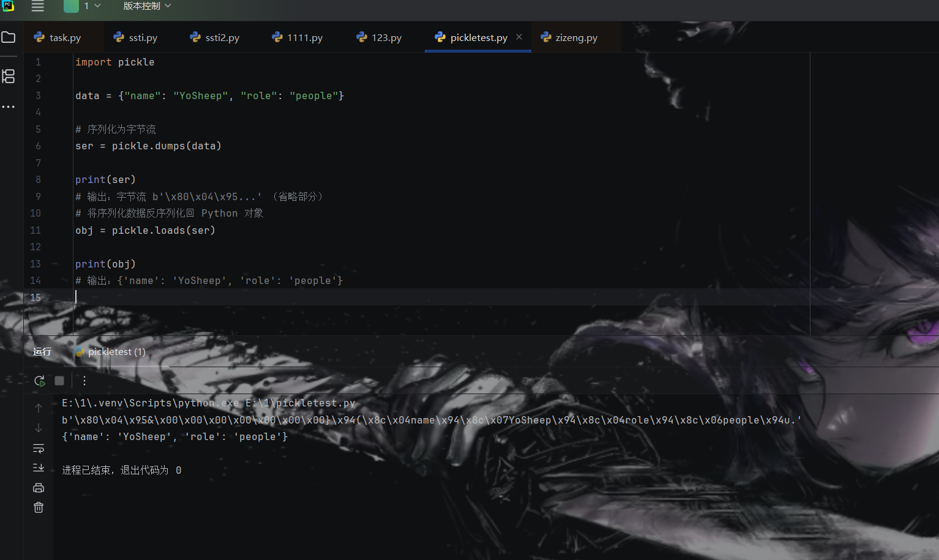Click editor line 15 where cursor sits
939x560 pixels.
(x=245, y=297)
